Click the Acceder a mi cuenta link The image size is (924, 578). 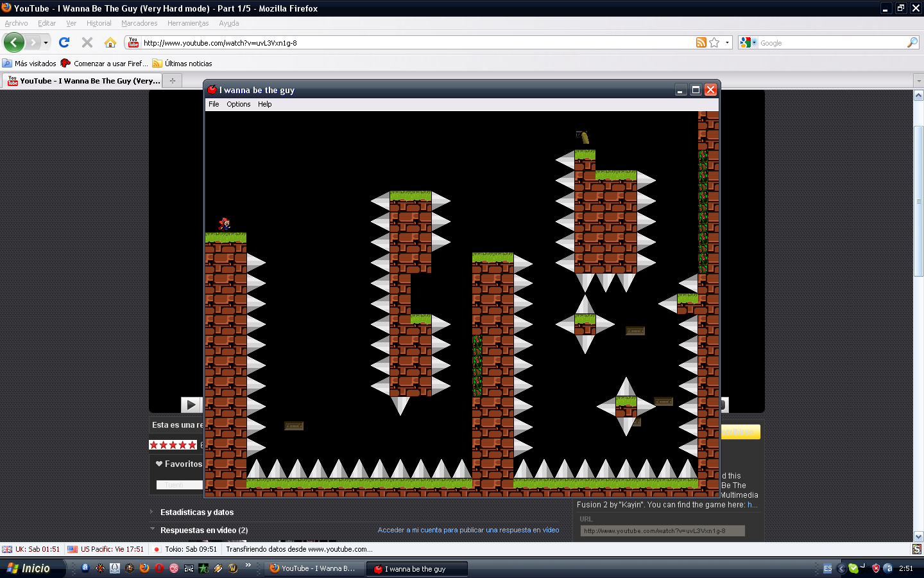pyautogui.click(x=468, y=530)
